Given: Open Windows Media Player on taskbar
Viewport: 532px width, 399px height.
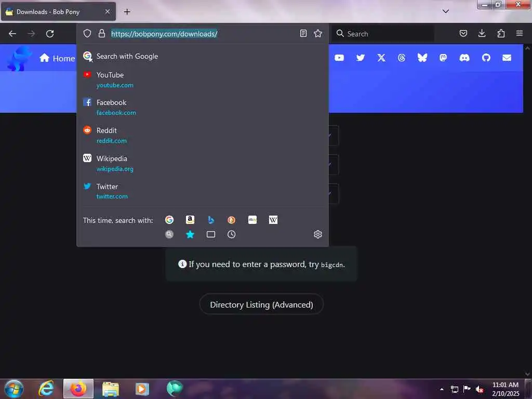Looking at the screenshot, I should [x=142, y=389].
